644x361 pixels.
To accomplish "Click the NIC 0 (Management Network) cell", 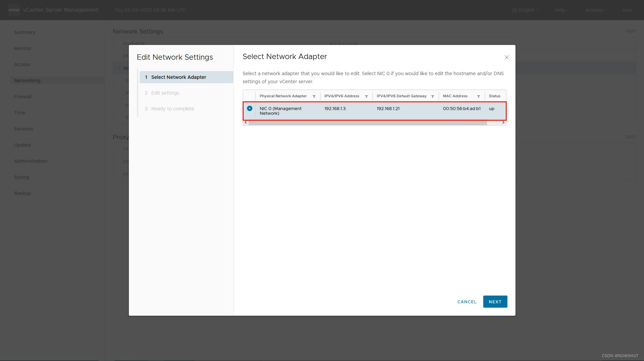I will pos(281,111).
